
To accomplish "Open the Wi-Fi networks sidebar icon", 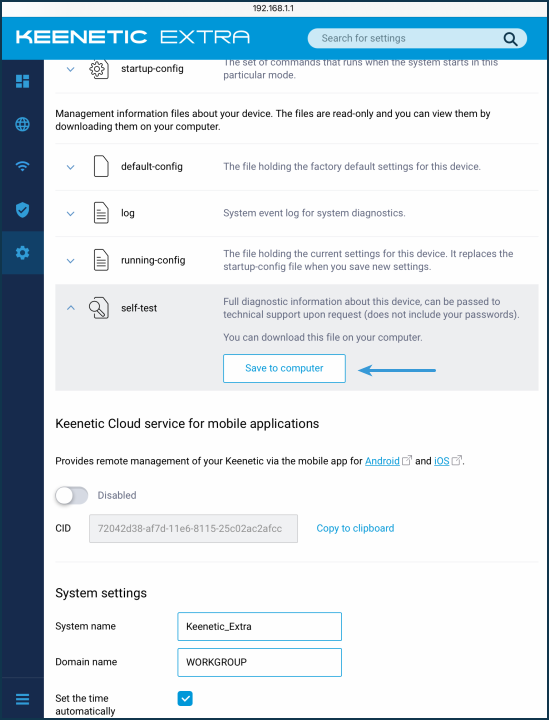I will [x=22, y=166].
